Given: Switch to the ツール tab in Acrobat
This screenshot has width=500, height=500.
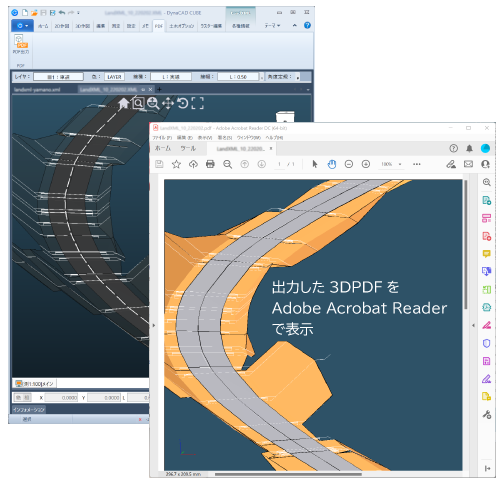Looking at the screenshot, I should coord(188,148).
